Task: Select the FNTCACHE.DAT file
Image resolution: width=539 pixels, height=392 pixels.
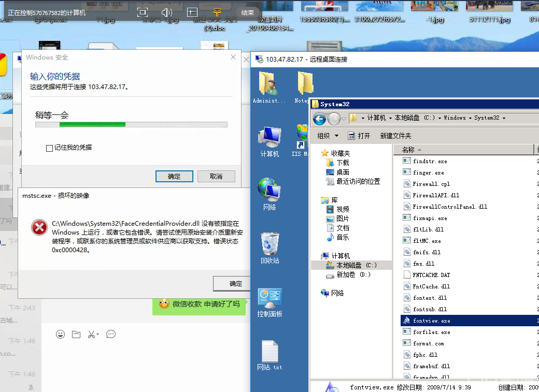Action: click(x=431, y=275)
